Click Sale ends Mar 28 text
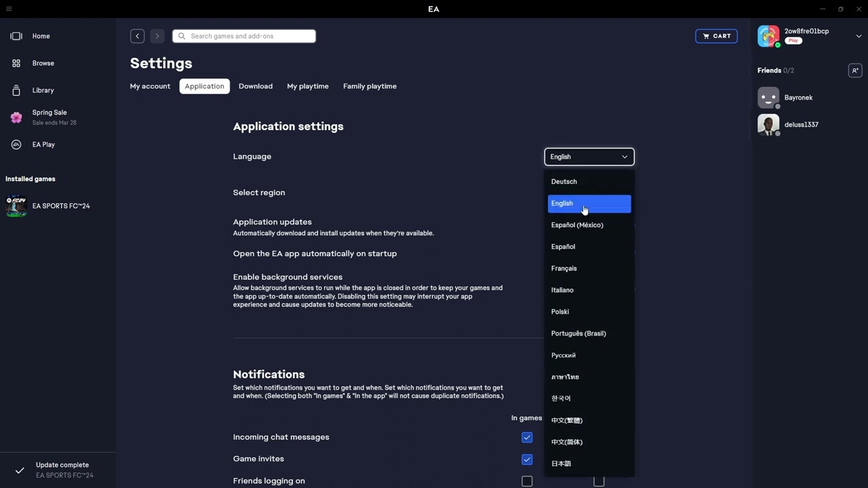868x488 pixels. pyautogui.click(x=54, y=123)
